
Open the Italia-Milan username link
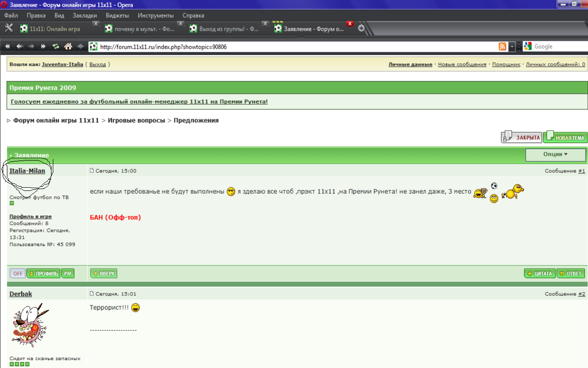pyautogui.click(x=27, y=171)
